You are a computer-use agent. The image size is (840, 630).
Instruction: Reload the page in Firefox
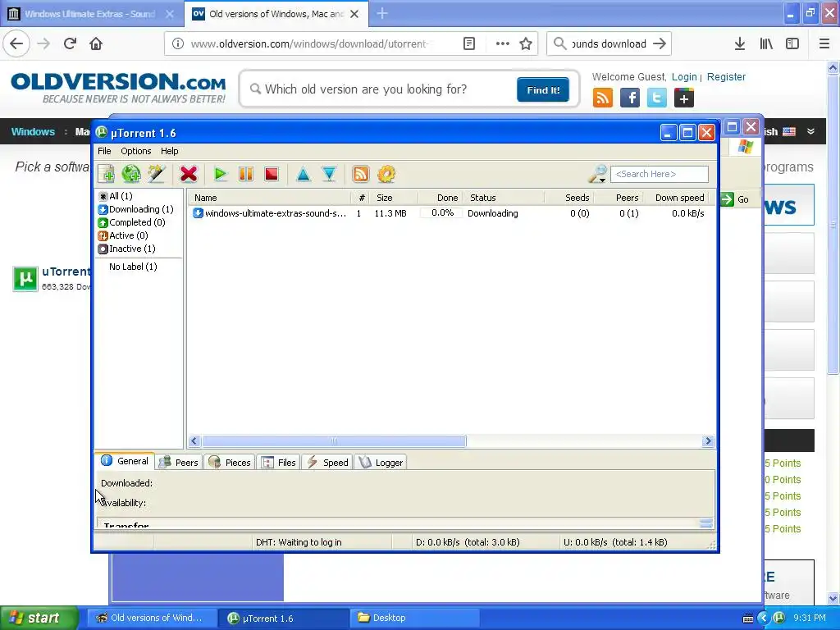[70, 43]
